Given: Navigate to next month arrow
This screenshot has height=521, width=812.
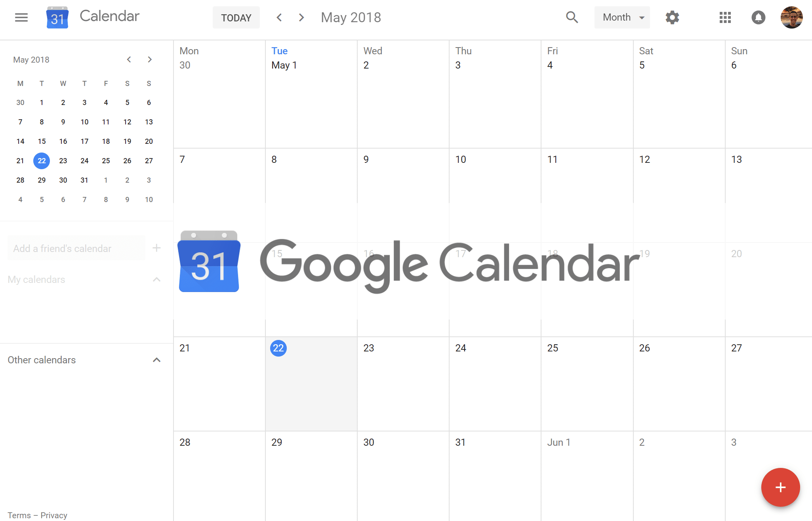Looking at the screenshot, I should click(150, 59).
